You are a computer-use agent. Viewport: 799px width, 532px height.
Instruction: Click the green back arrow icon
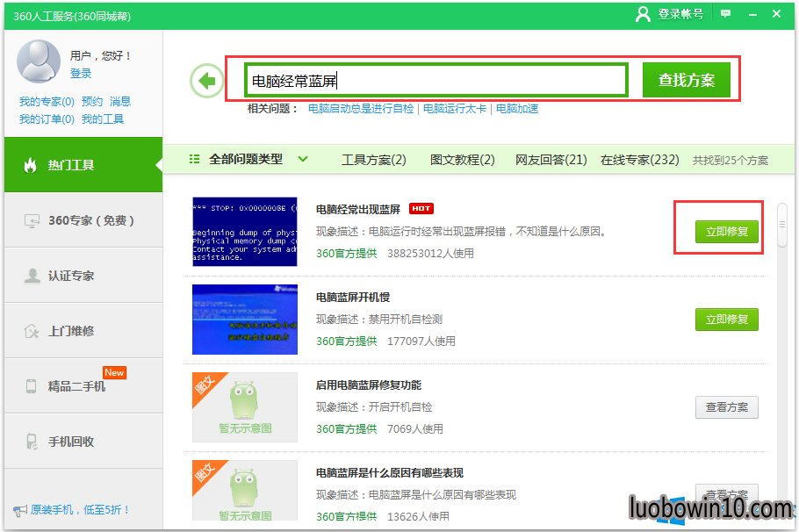[x=206, y=81]
